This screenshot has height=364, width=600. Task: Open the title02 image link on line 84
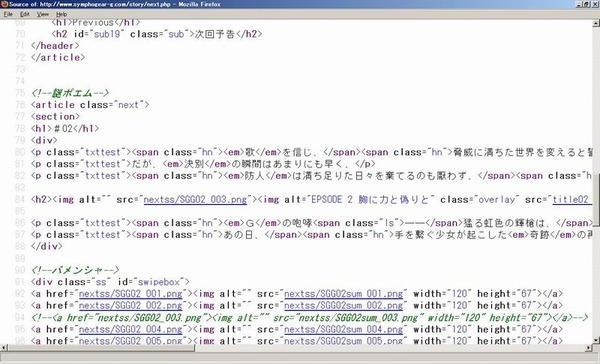(571, 199)
